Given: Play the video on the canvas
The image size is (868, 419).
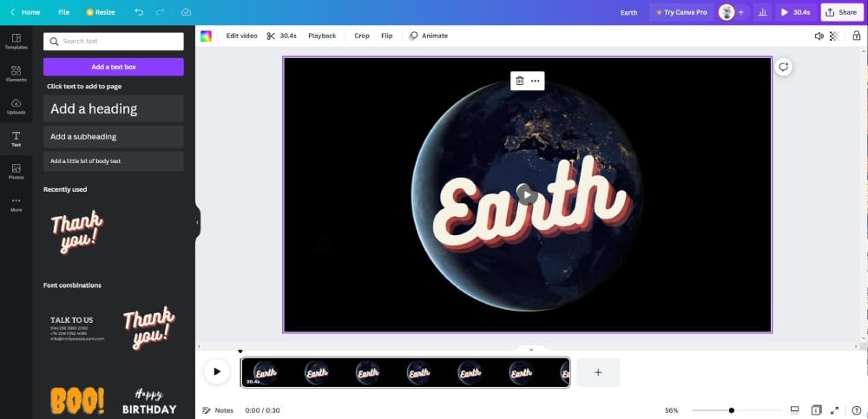Looking at the screenshot, I should (x=527, y=194).
